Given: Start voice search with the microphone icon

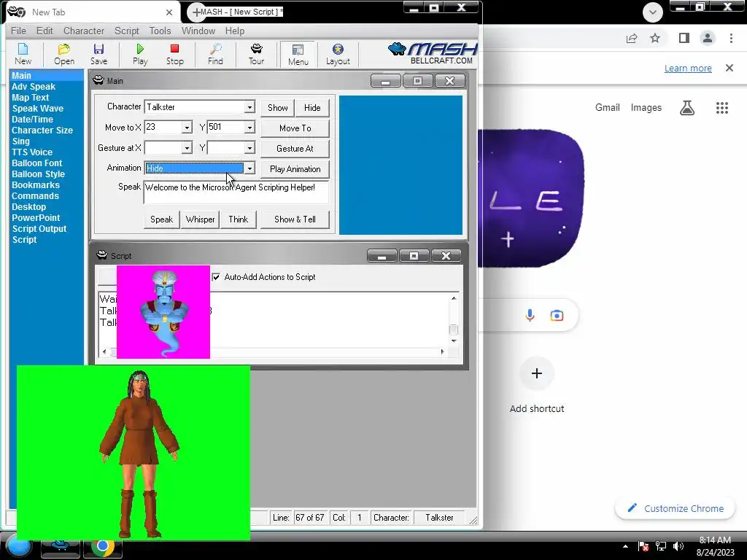Looking at the screenshot, I should (x=530, y=315).
